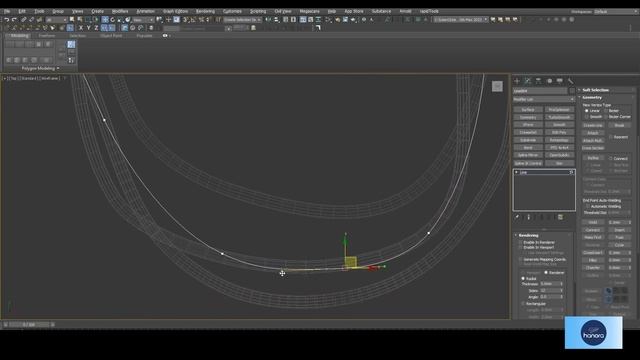Open the Modifiers menu
Image resolution: width=640 pixels, height=360 pixels.
(x=120, y=11)
